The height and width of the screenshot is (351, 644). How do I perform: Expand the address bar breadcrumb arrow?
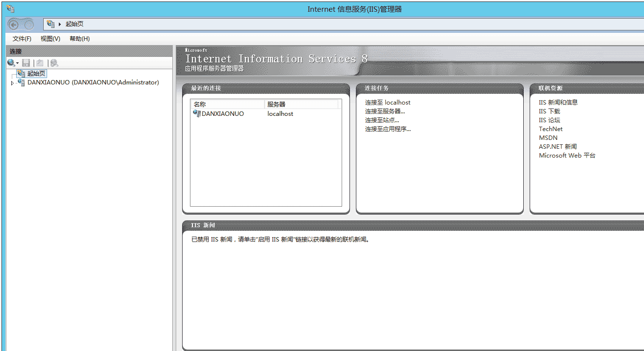coord(59,24)
